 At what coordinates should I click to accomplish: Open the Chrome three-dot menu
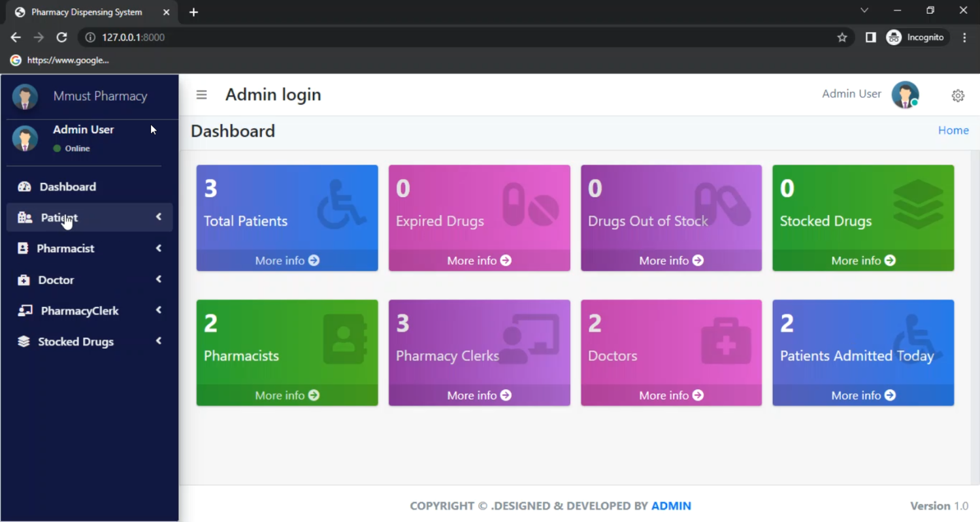[x=964, y=37]
